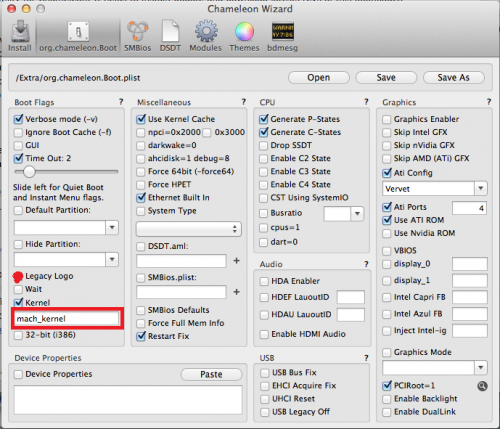The width and height of the screenshot is (500, 429).
Task: Toggle PCIRoot=1 checkbox
Action: 387,386
